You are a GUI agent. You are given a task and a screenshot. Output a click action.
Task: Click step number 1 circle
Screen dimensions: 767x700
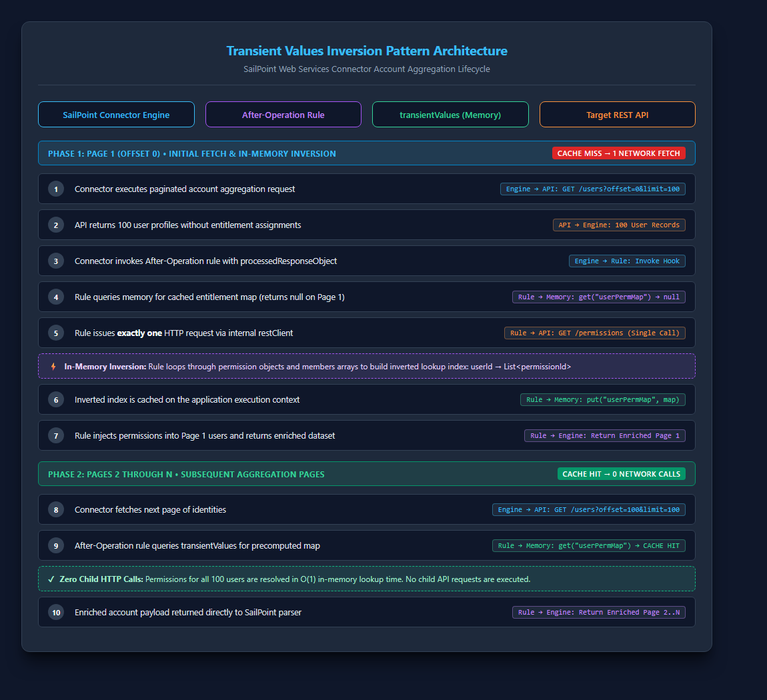click(x=56, y=189)
